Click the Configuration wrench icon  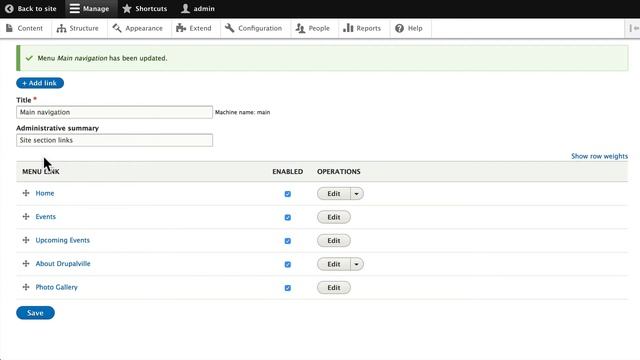point(229,28)
